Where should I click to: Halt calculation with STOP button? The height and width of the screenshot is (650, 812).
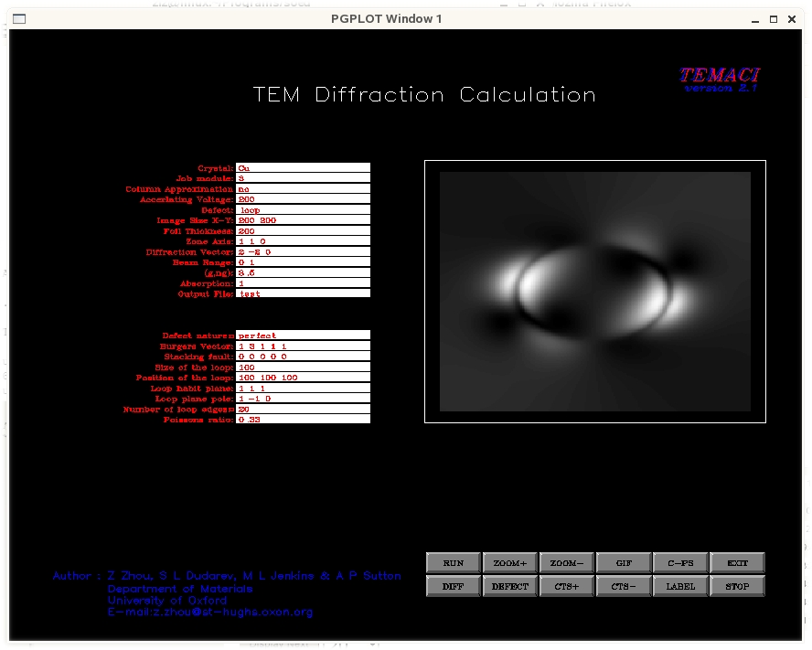pos(737,586)
